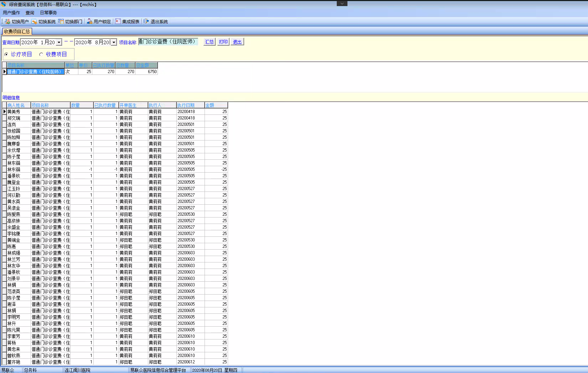Click the 单位 column header in summary table
588x373 pixels.
point(71,65)
